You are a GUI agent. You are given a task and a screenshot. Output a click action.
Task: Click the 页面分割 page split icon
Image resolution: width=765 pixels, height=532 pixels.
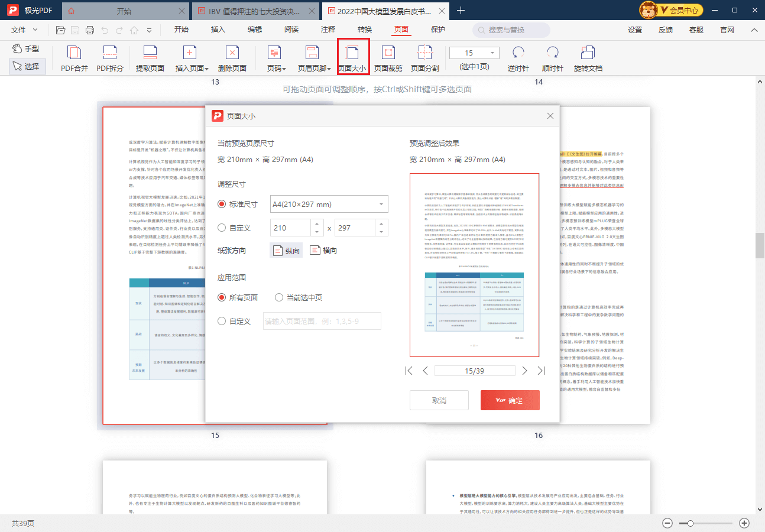click(x=424, y=53)
